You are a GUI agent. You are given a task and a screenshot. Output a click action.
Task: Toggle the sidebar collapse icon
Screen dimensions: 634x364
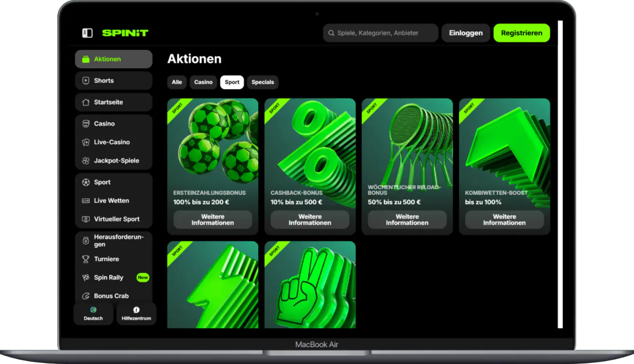point(87,33)
